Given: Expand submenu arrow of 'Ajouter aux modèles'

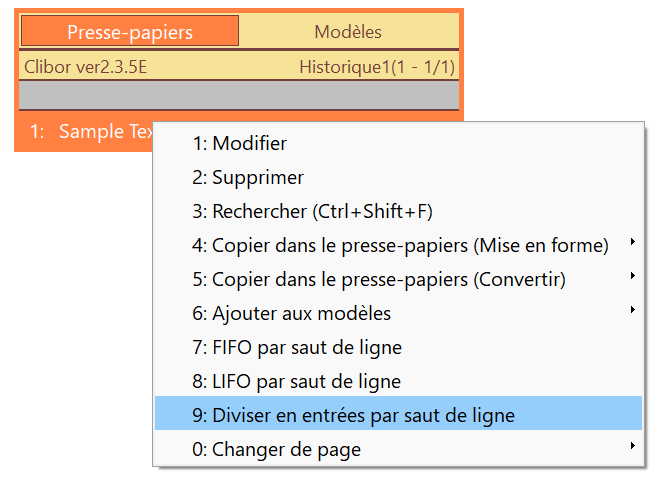Looking at the screenshot, I should click(x=632, y=310).
